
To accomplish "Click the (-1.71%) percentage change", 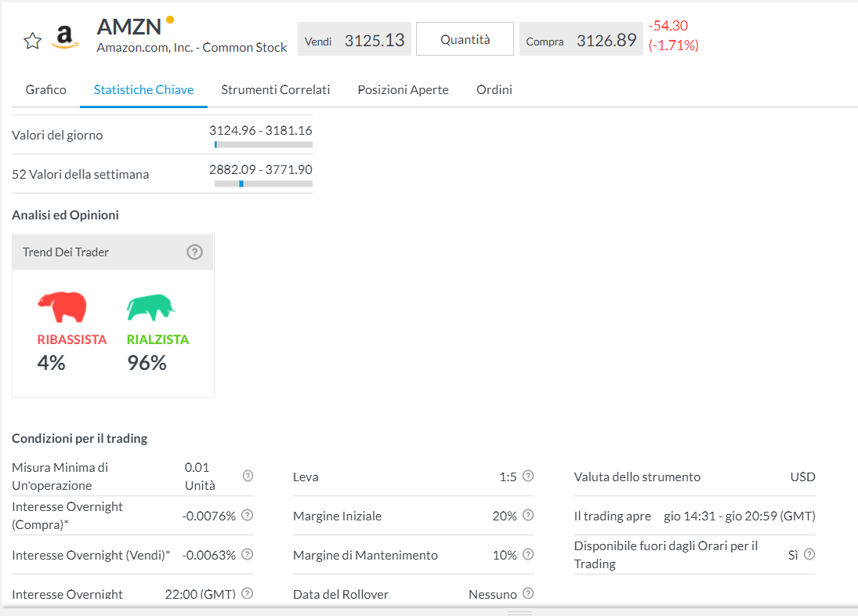I will [674, 45].
